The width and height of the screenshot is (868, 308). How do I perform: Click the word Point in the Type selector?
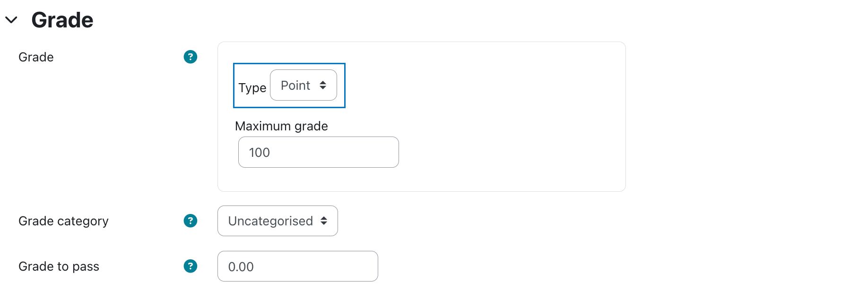[295, 86]
